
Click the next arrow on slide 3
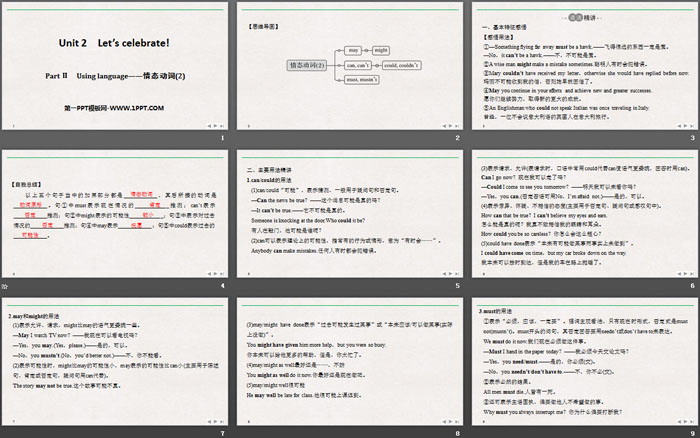coord(685,126)
